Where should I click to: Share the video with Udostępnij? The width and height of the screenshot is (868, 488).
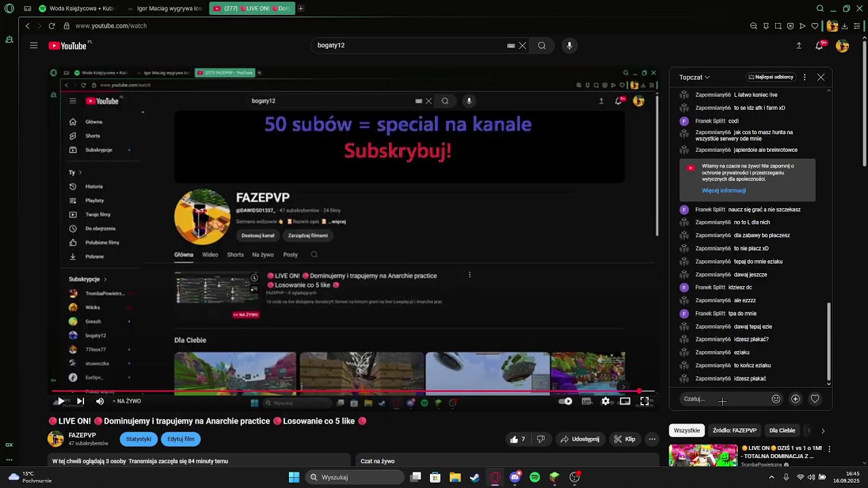580,439
